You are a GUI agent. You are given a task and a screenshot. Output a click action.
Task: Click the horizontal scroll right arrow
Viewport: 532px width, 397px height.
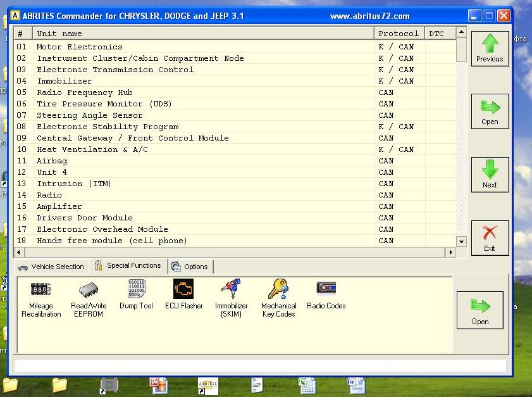coord(450,253)
